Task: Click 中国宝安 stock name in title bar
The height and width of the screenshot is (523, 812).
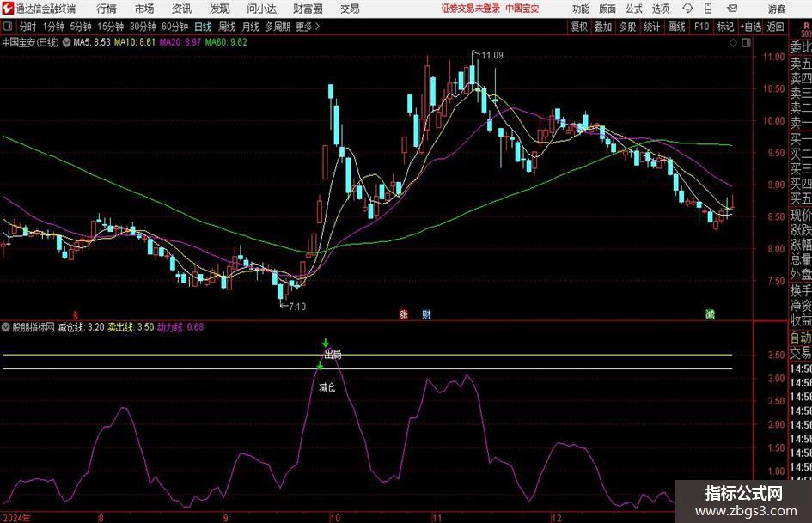Action: (522, 9)
